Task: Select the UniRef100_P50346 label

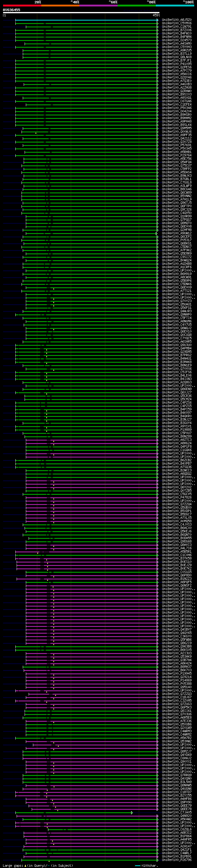Action: 176,108
